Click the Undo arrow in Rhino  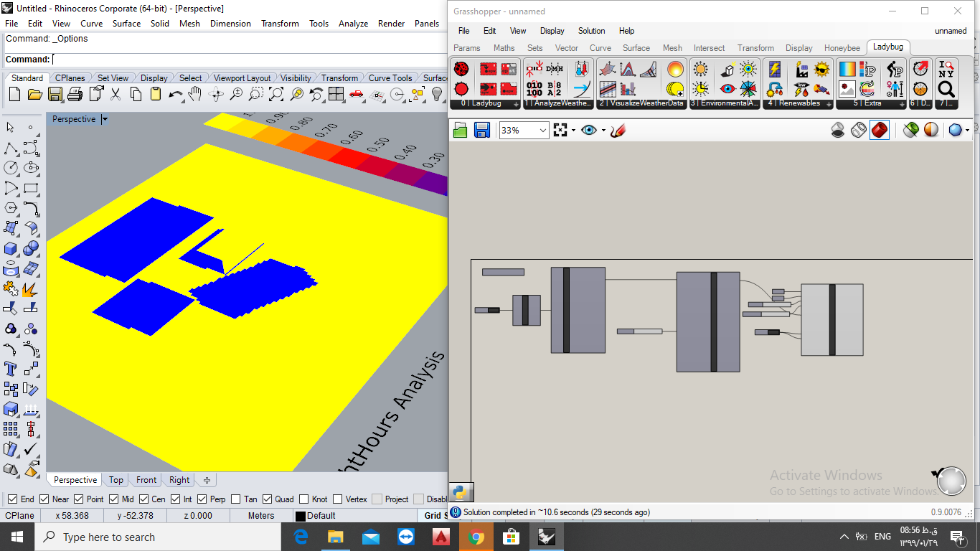(x=175, y=94)
